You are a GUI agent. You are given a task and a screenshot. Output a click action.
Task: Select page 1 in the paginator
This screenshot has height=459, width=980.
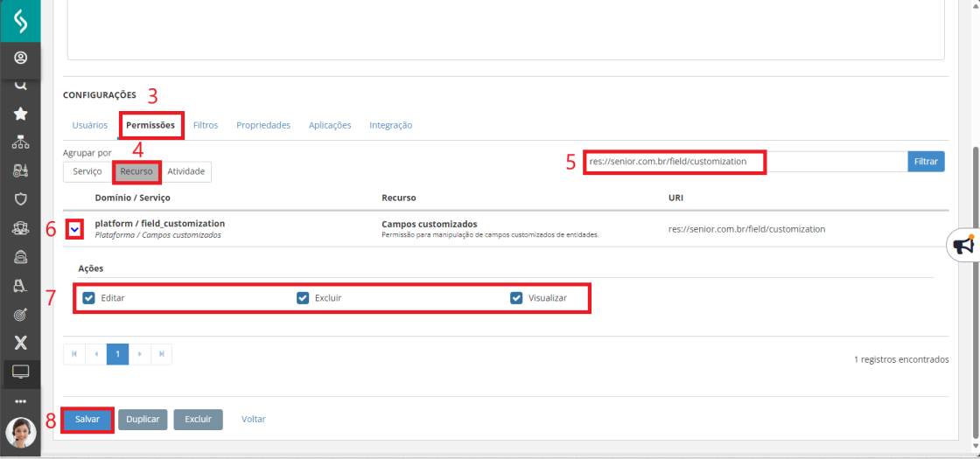117,354
